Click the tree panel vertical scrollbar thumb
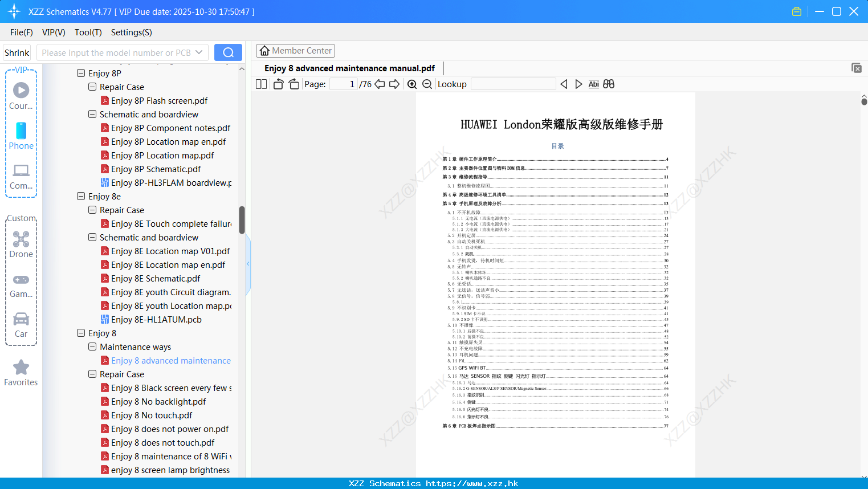The image size is (868, 489). [242, 220]
